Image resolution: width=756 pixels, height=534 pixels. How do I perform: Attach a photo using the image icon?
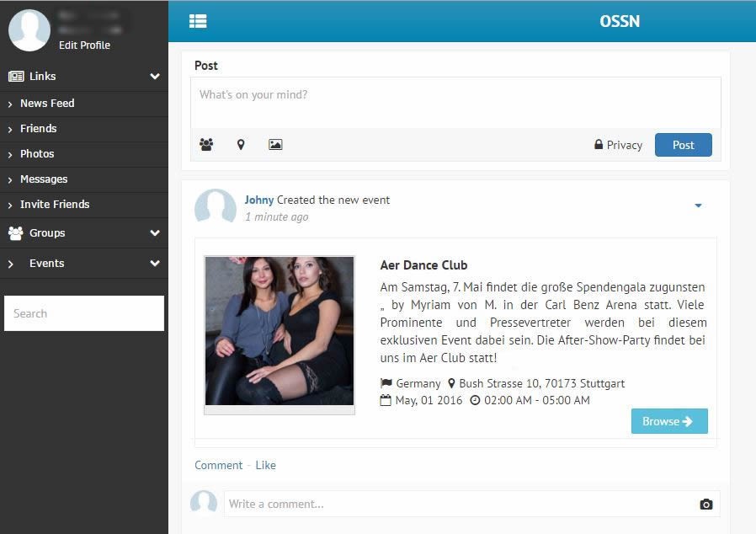pyautogui.click(x=275, y=144)
